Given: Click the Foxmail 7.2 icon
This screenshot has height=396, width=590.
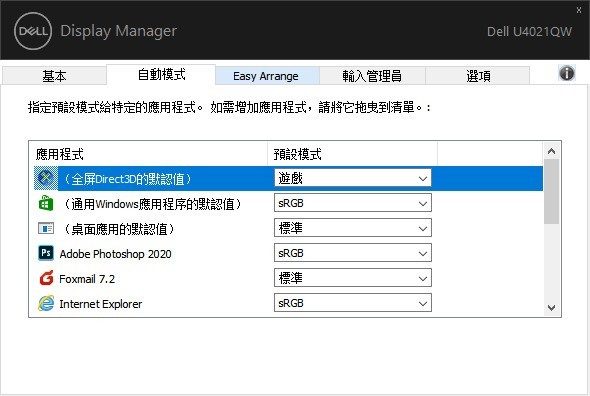Looking at the screenshot, I should point(46,278).
